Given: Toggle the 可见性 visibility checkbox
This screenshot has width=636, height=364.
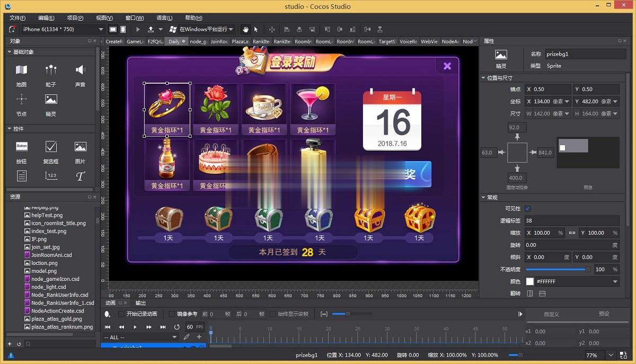Looking at the screenshot, I should click(527, 208).
